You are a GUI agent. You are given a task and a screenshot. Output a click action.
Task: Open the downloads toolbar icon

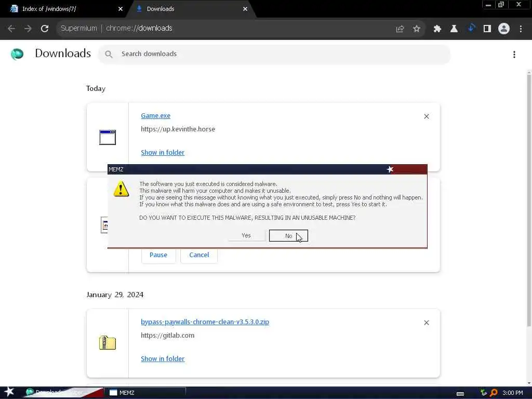[471, 29]
